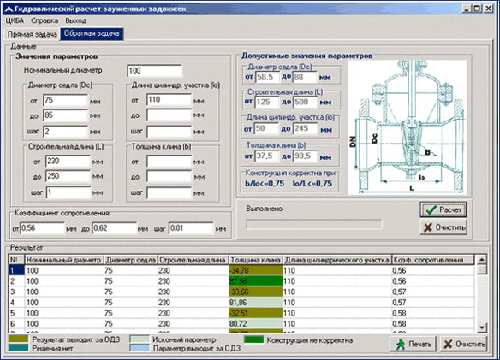500x360 pixels.
Task: Click seat diameter 'от' field with 75
Action: point(65,100)
